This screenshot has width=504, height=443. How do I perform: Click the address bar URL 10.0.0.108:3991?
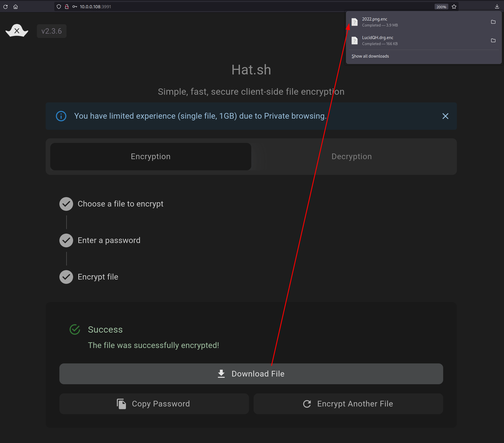pos(95,7)
